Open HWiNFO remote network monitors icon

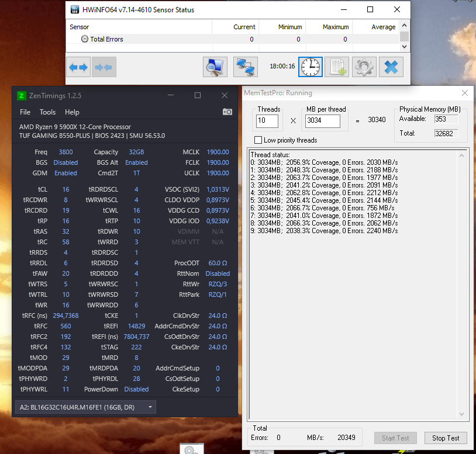246,67
